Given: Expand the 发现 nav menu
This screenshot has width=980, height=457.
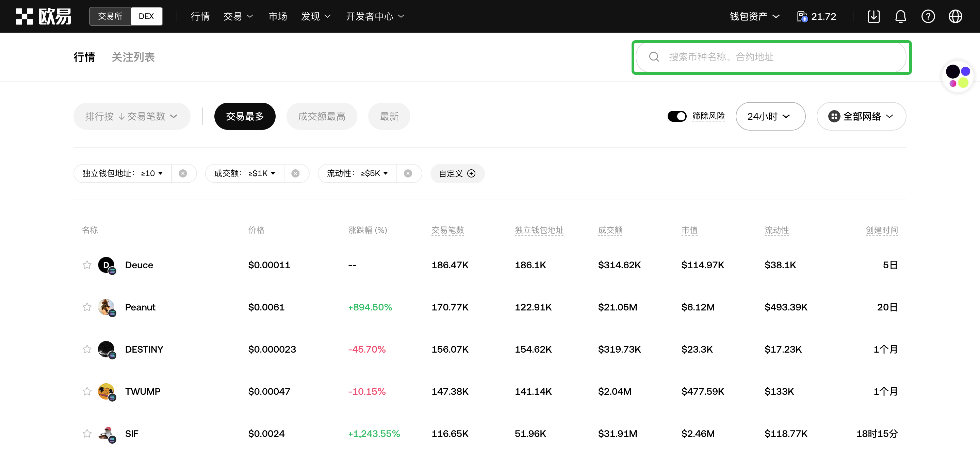Looking at the screenshot, I should 316,16.
